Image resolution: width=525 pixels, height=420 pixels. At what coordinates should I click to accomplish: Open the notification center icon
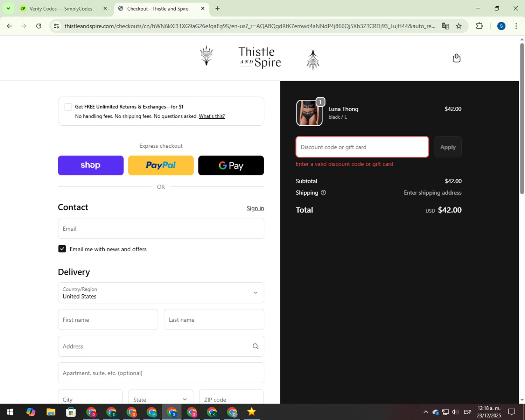pos(512,412)
